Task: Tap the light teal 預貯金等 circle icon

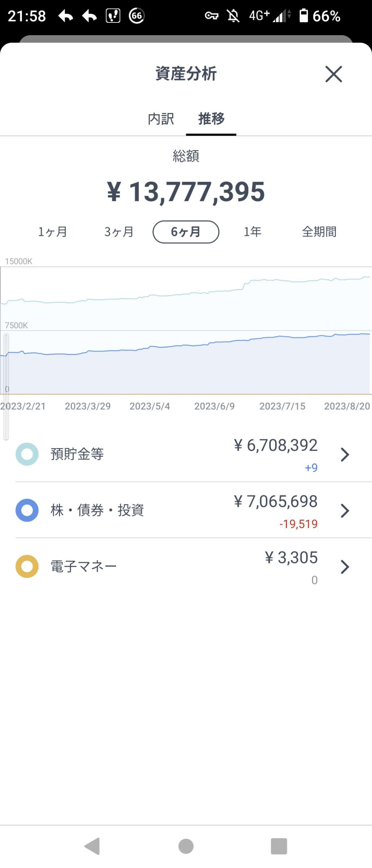Action: (27, 454)
